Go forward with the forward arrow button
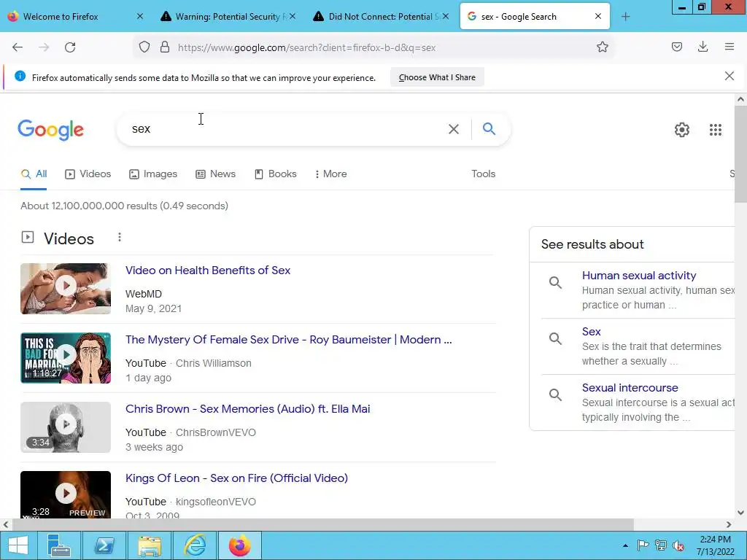The height and width of the screenshot is (560, 747). click(x=44, y=47)
